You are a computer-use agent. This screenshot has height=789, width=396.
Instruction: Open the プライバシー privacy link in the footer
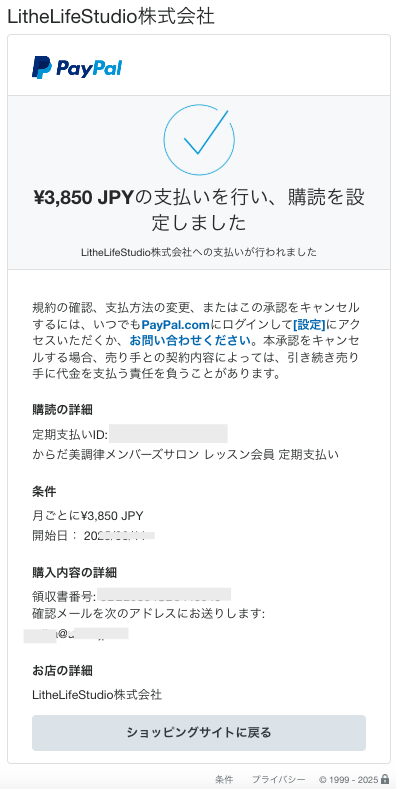click(x=278, y=779)
